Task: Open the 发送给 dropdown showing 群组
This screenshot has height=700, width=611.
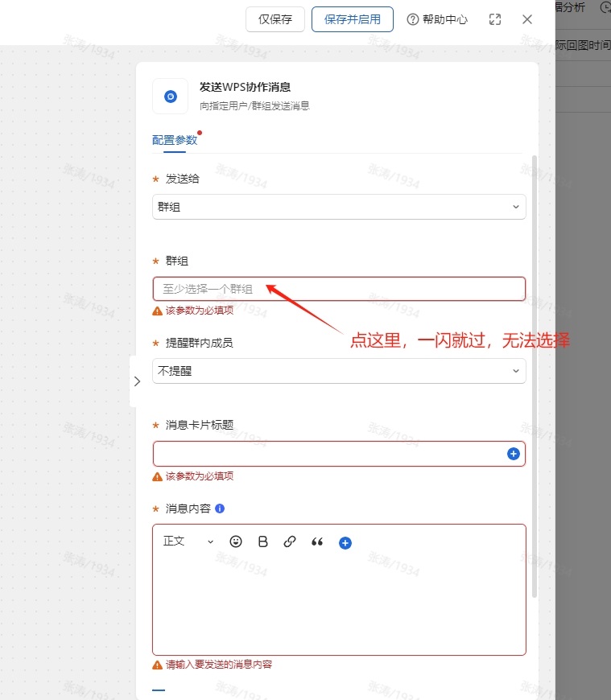Action: pyautogui.click(x=339, y=207)
